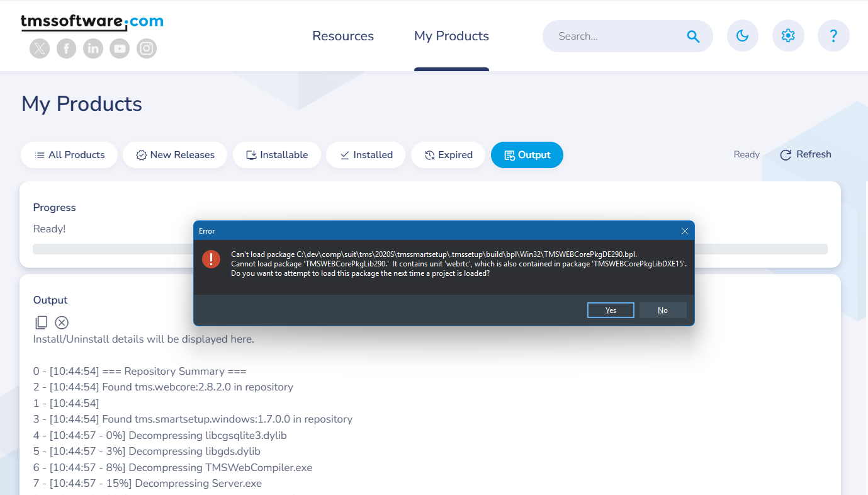Switch to the Installed tab
This screenshot has width=868, height=495.
[366, 155]
